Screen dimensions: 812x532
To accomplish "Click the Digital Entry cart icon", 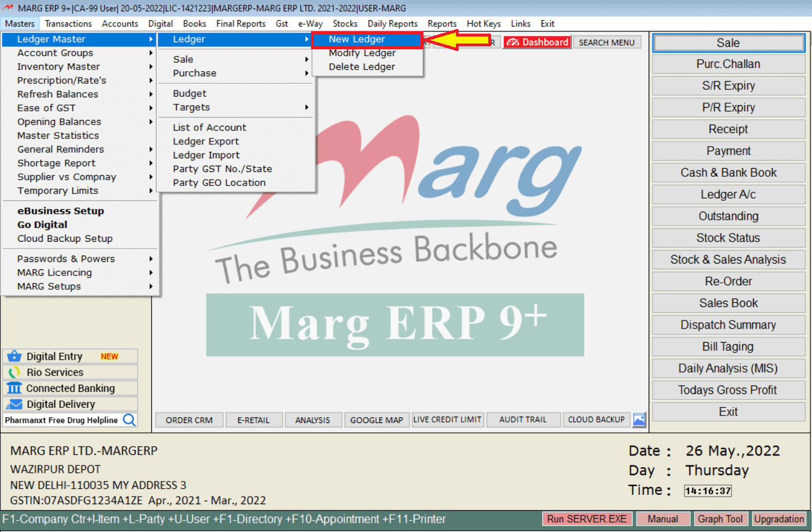I will tap(14, 356).
